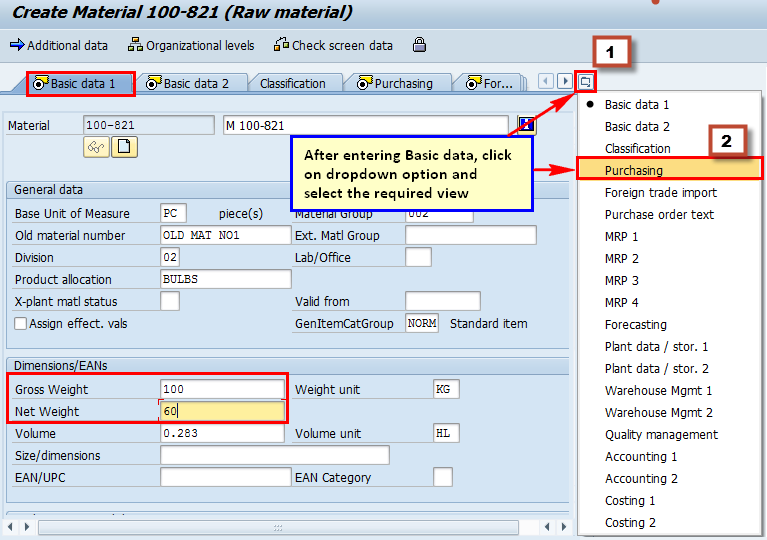Image resolution: width=767 pixels, height=540 pixels.
Task: Click scrollbar left arrow at bottom left
Action: [10, 527]
